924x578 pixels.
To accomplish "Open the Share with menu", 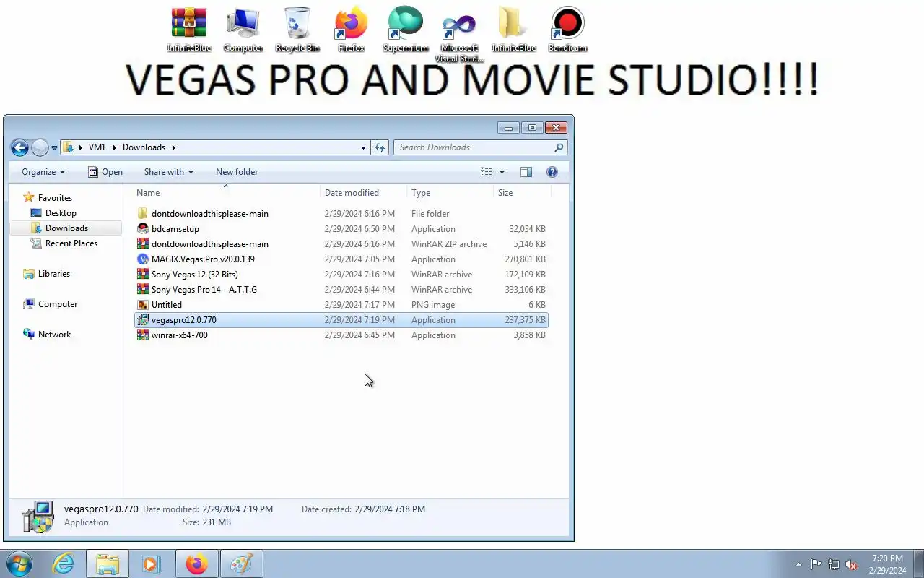I will pos(169,172).
